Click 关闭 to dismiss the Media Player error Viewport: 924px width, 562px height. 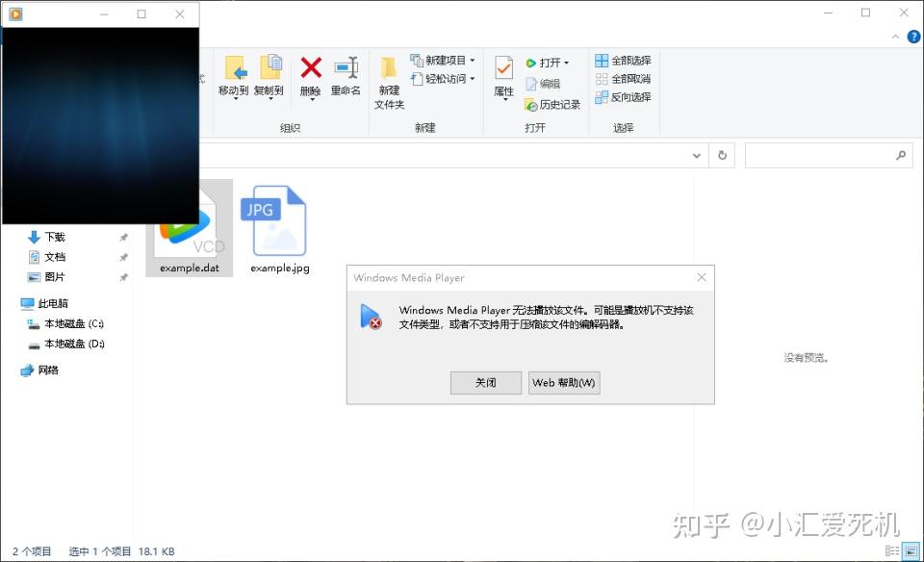coord(485,382)
